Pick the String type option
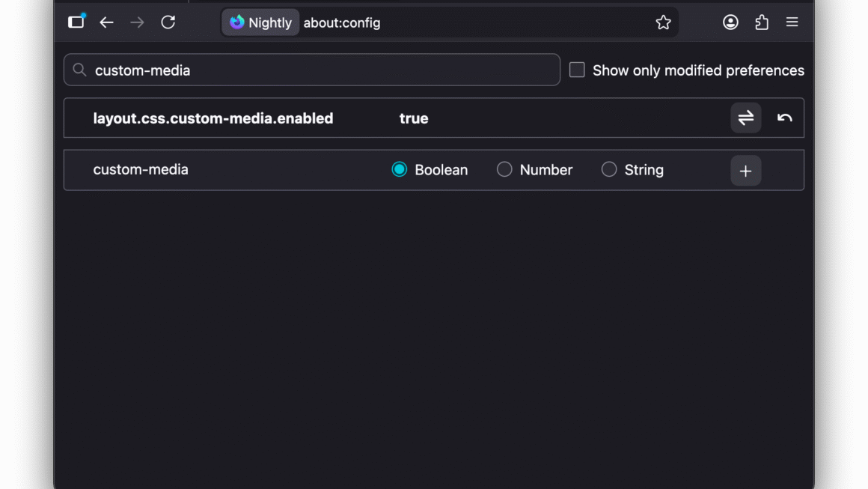 click(x=609, y=170)
